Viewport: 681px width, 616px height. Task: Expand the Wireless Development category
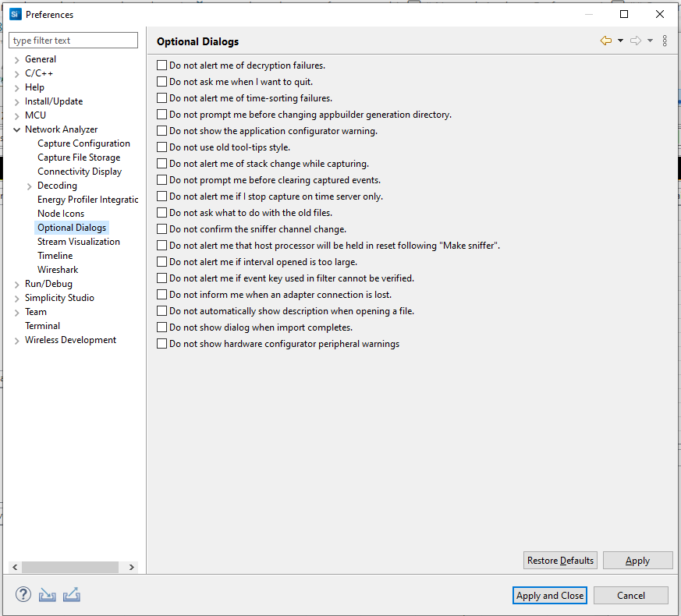(17, 341)
